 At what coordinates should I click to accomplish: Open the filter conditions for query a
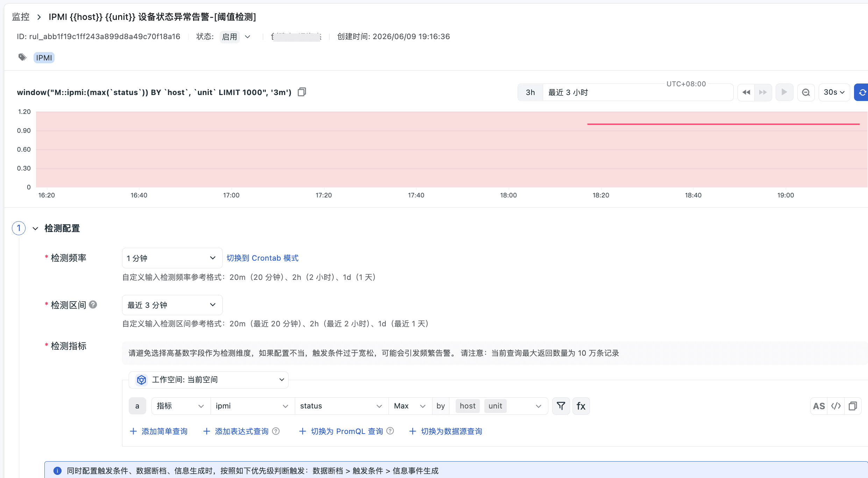click(561, 406)
